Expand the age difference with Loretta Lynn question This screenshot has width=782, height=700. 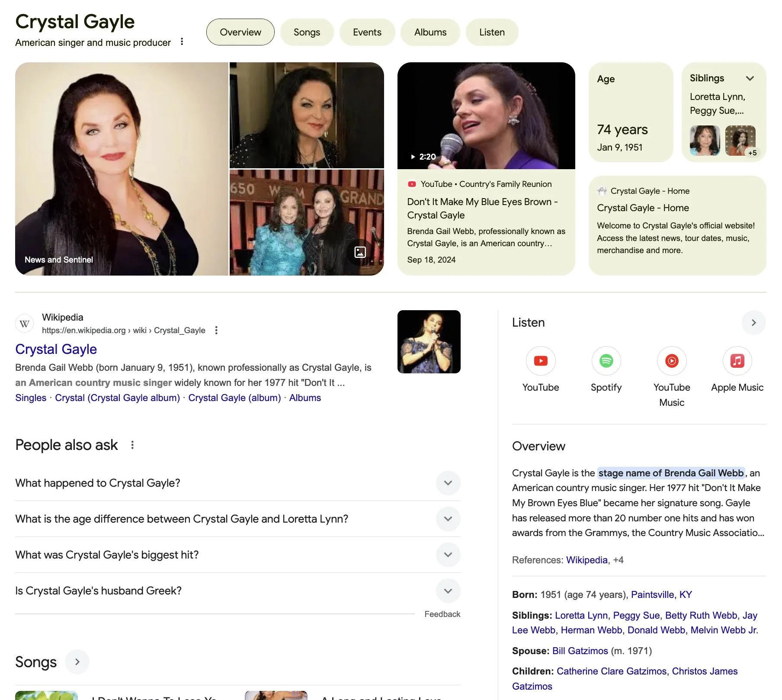coord(448,519)
